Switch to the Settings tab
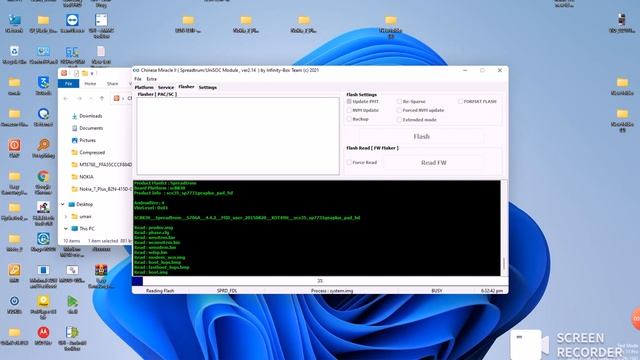Viewport: 640px width, 360px height. (208, 87)
